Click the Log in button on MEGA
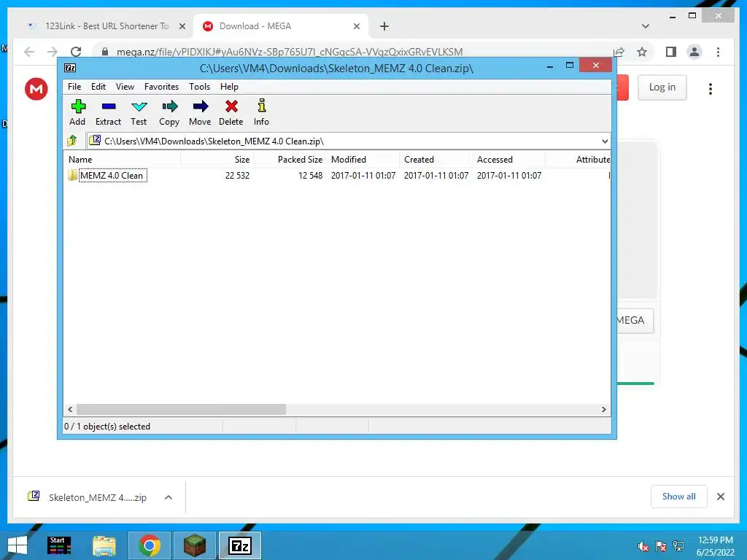Viewport: 747px width, 560px height. [x=662, y=87]
